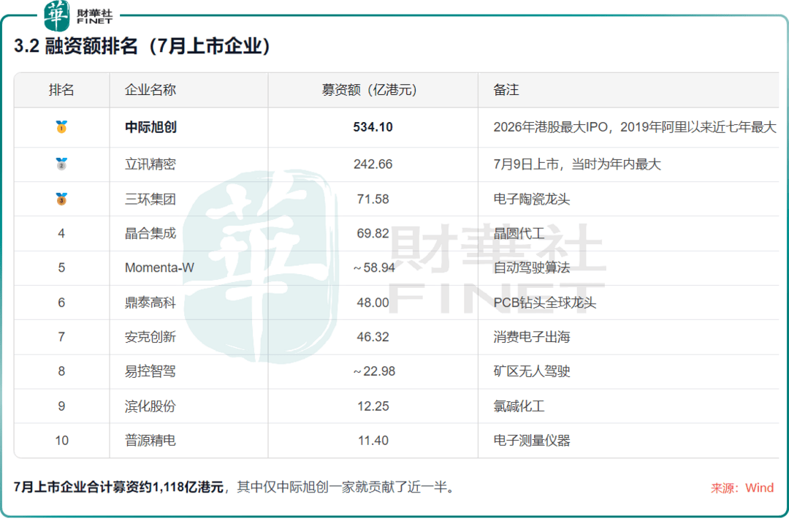This screenshot has height=532, width=789.
Task: Select the amount 46.32
Action: (373, 337)
